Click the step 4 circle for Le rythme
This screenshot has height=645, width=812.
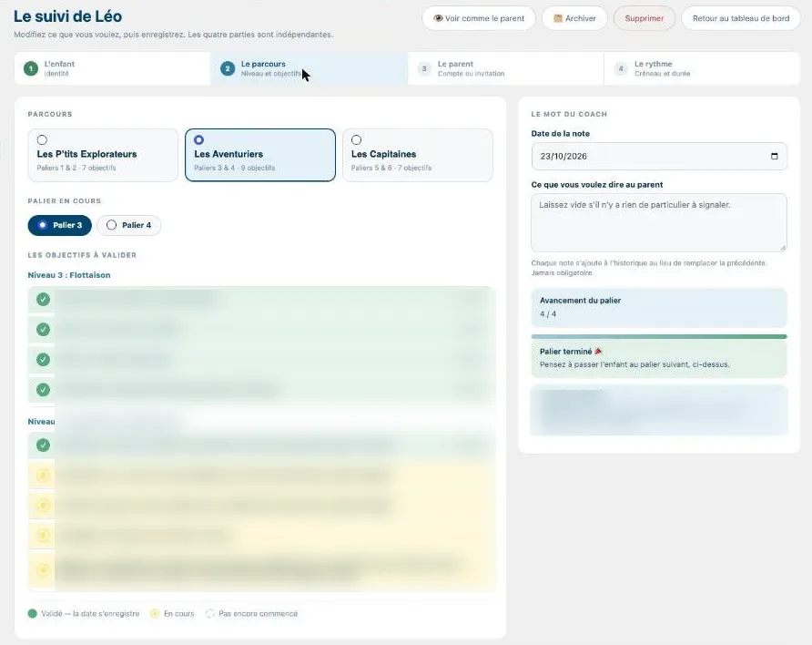(x=621, y=68)
